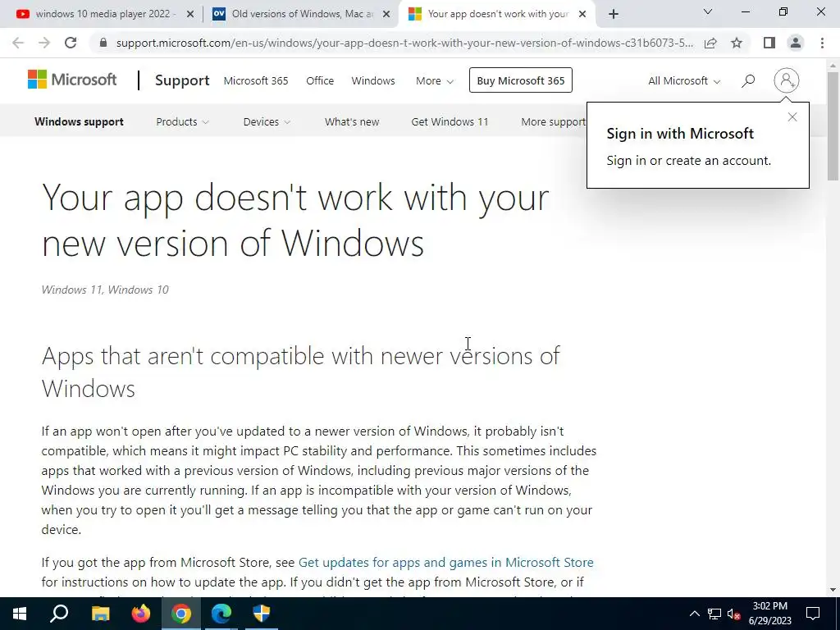Screen dimensions: 840x630
Task: Close the windows 10 media player tab
Action: (189, 15)
